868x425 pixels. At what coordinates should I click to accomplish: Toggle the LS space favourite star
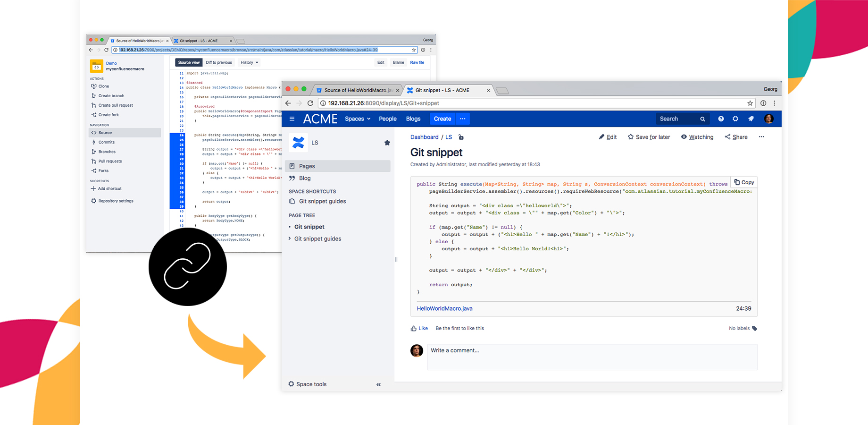(387, 143)
